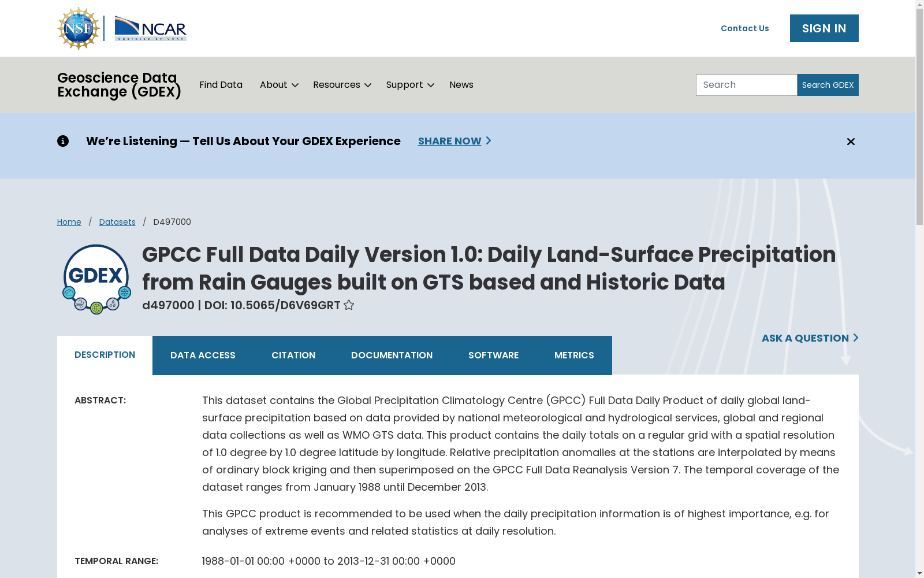924x578 pixels.
Task: Switch to the Data Access tab
Action: point(203,355)
